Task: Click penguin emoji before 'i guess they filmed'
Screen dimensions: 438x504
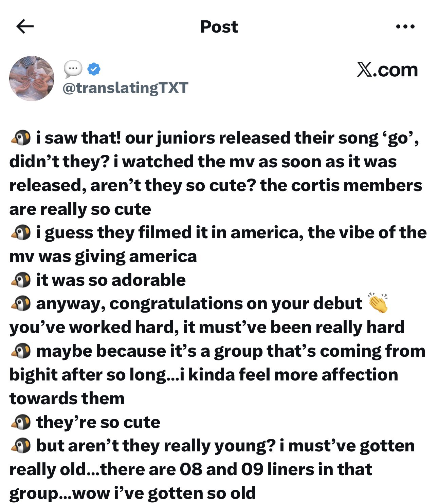Action: 21,233
